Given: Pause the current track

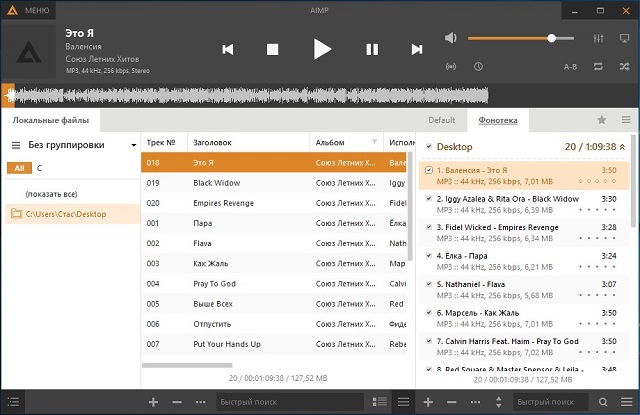Looking at the screenshot, I should [x=372, y=48].
